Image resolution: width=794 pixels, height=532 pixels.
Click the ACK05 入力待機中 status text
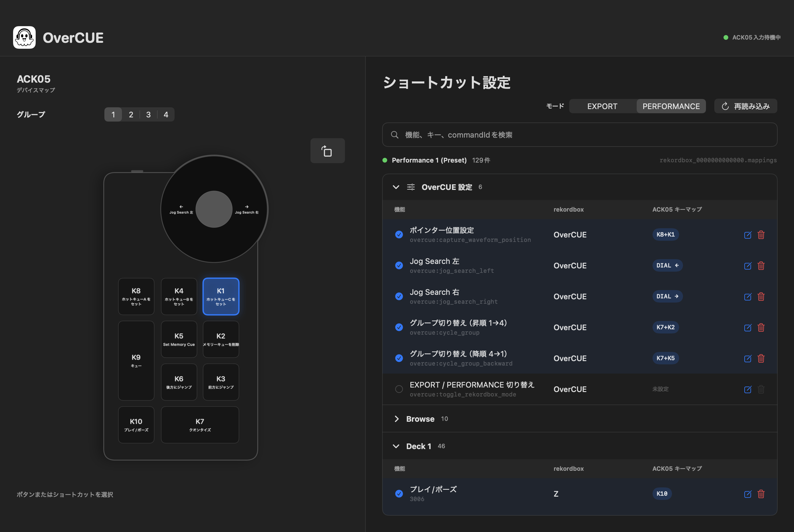756,37
